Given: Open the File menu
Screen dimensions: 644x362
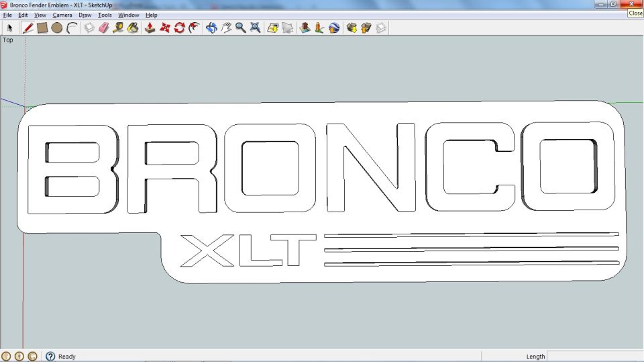Looking at the screenshot, I should 7,15.
